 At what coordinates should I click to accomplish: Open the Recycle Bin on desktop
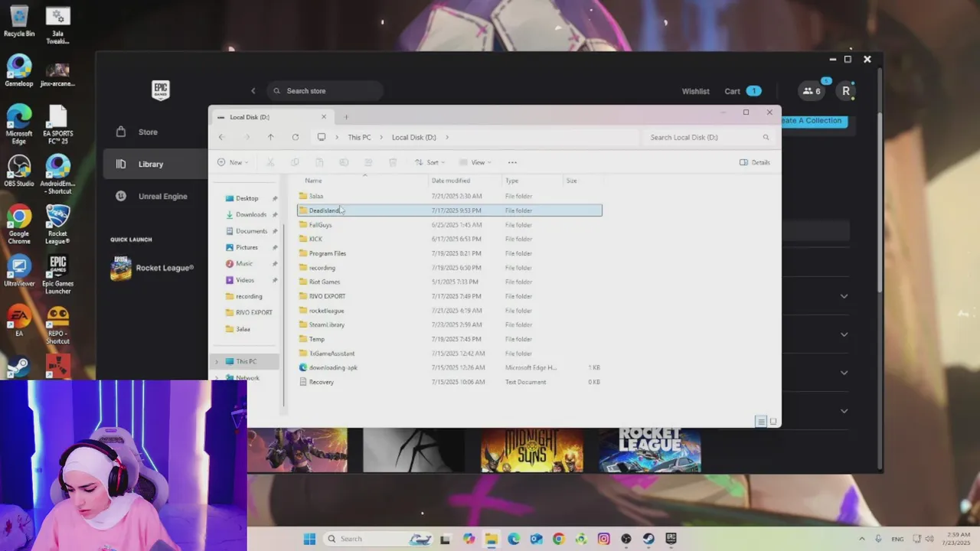coord(19,21)
